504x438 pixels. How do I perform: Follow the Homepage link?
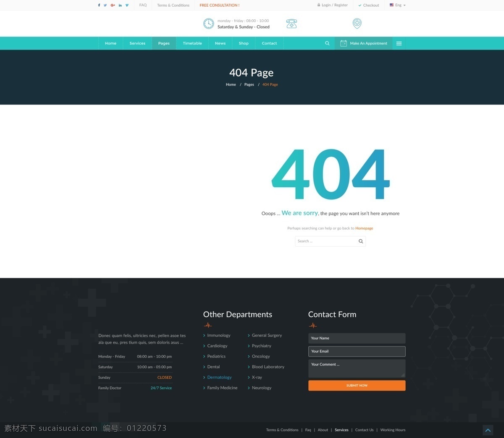pyautogui.click(x=364, y=228)
